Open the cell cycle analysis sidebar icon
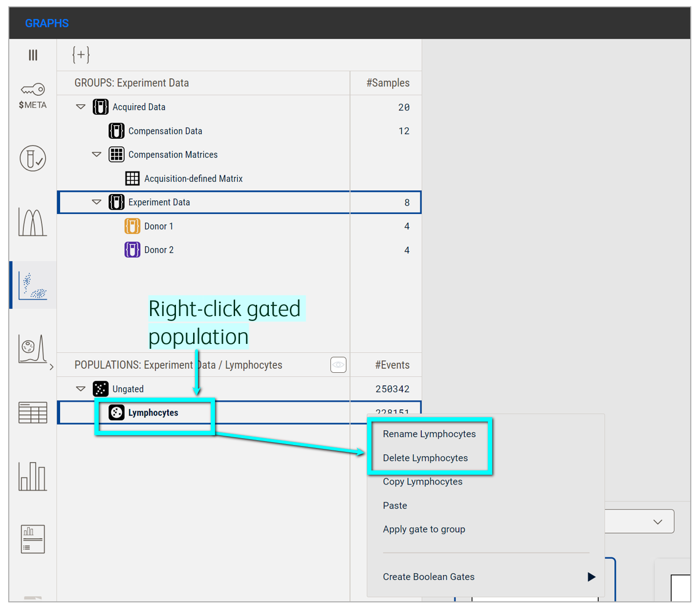 [x=33, y=348]
